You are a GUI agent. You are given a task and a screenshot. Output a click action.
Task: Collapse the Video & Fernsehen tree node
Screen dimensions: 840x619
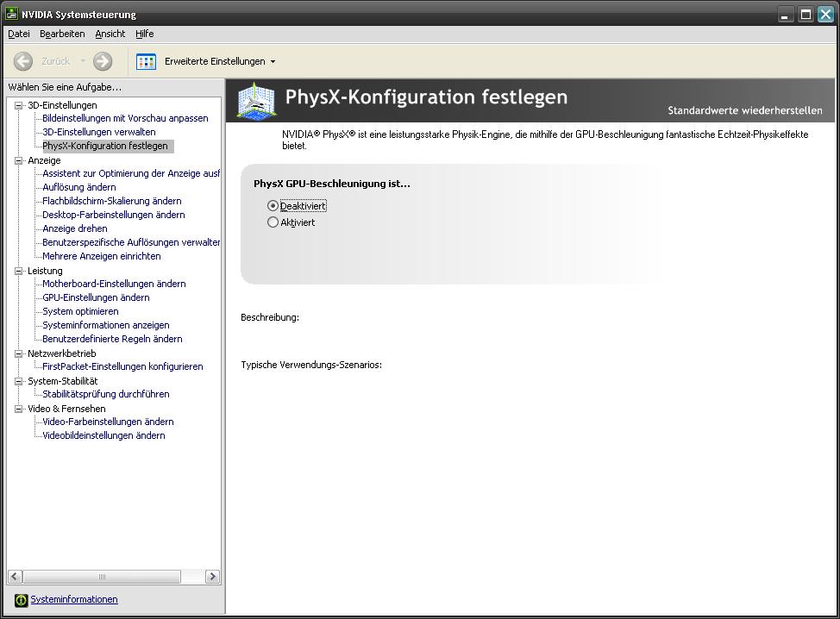(19, 409)
